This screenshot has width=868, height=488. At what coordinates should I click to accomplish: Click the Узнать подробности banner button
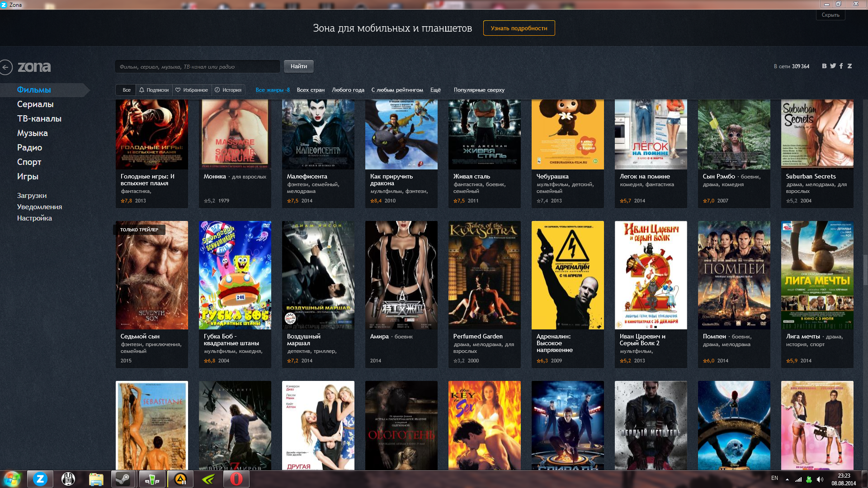[x=519, y=28]
